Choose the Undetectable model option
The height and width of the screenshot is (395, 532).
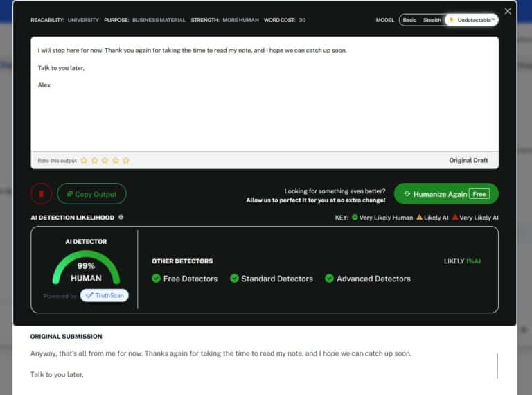coord(472,20)
